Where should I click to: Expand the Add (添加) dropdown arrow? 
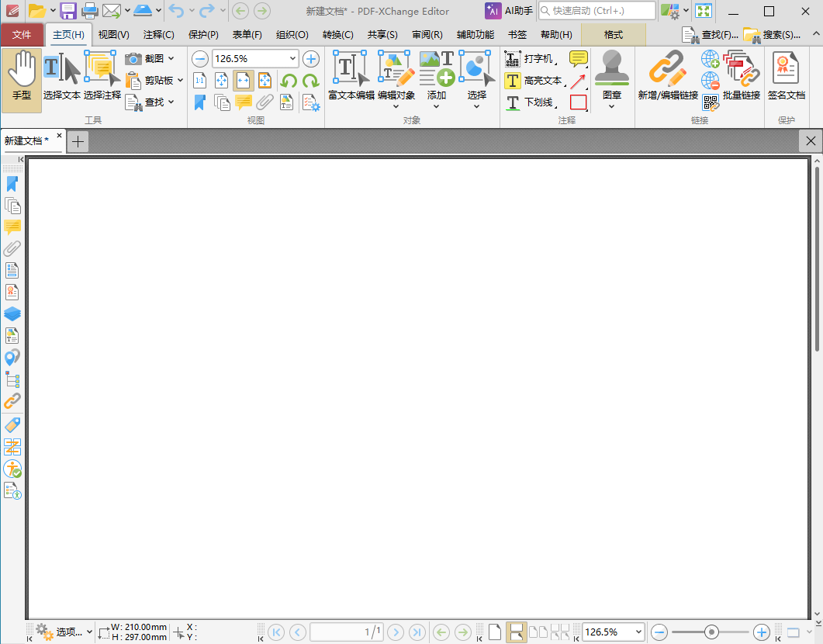click(x=436, y=106)
